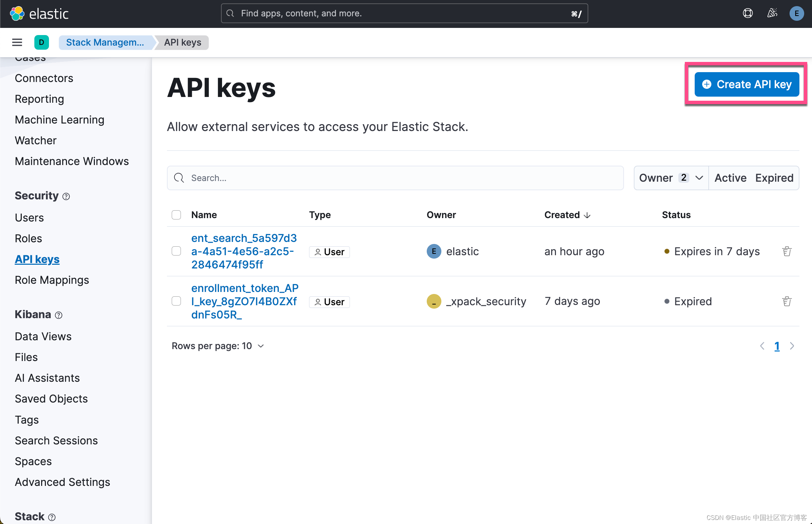
Task: Toggle the Created column sort arrow
Action: coord(587,215)
